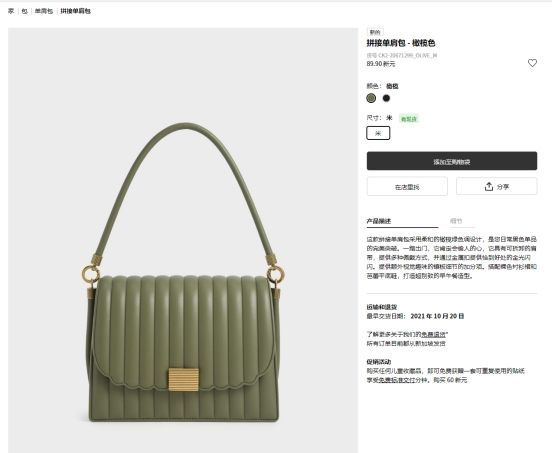Viewport: 553px width, 453px height.
Task: Click the green in-stock badge
Action: click(409, 119)
